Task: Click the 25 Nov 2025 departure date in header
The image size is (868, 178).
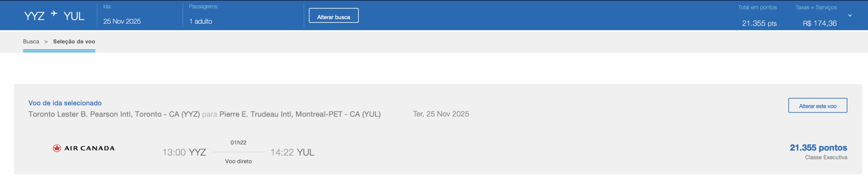Action: click(122, 21)
